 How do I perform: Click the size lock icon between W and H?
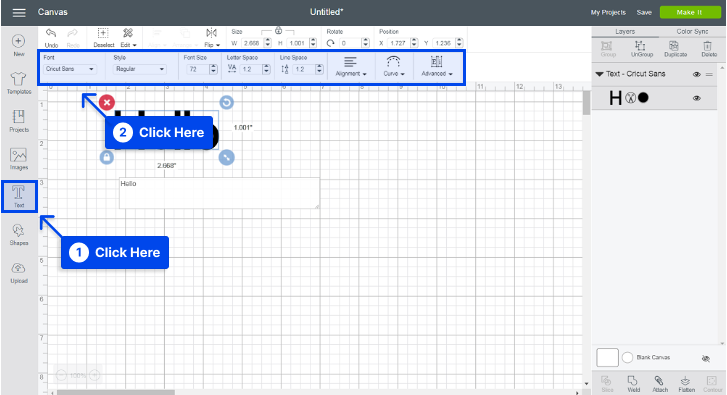click(x=278, y=31)
